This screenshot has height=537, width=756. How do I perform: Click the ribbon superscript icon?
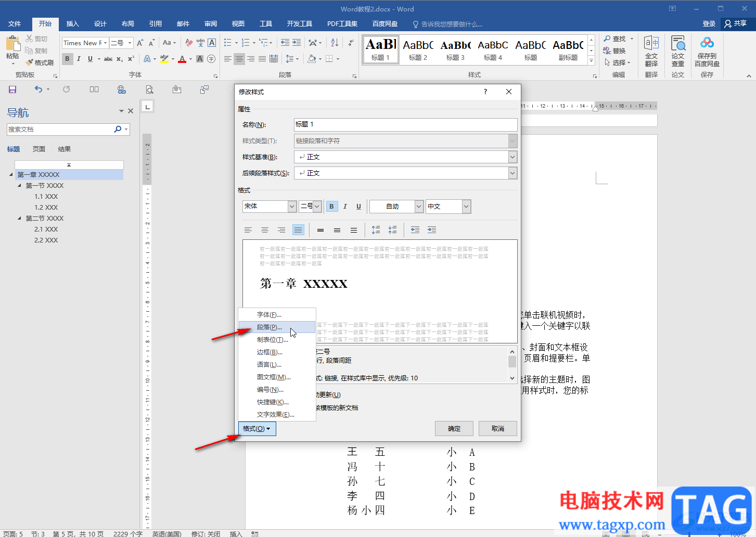[x=131, y=59]
